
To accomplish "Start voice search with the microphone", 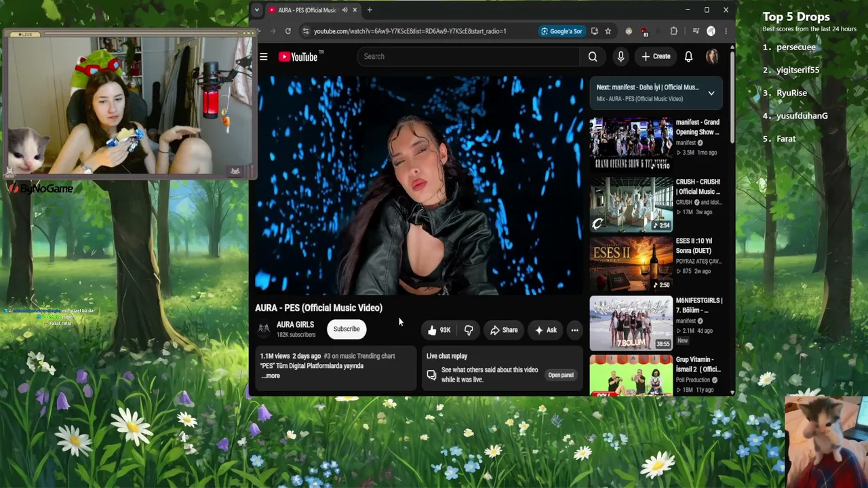I will point(620,57).
